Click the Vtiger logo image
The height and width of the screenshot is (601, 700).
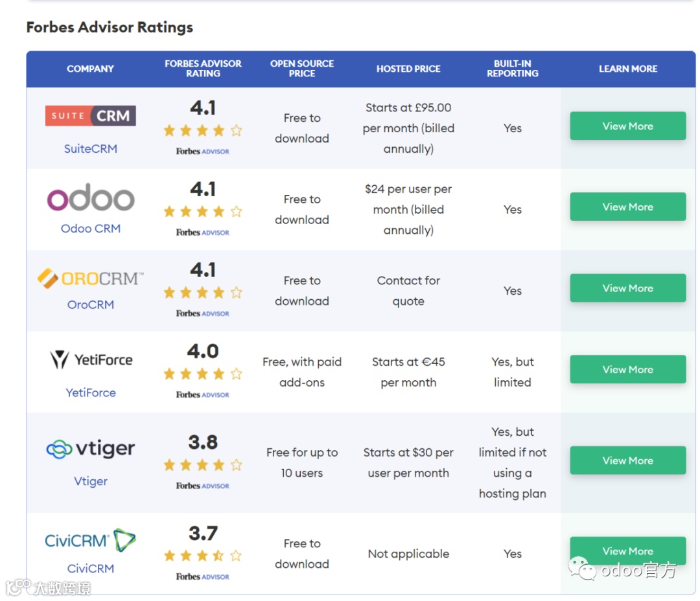click(x=90, y=449)
